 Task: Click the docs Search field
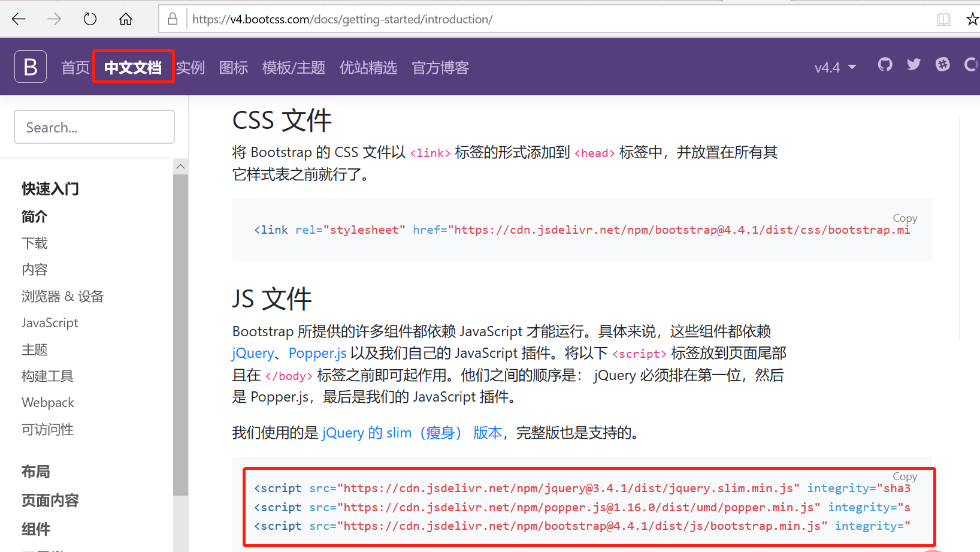[x=94, y=126]
